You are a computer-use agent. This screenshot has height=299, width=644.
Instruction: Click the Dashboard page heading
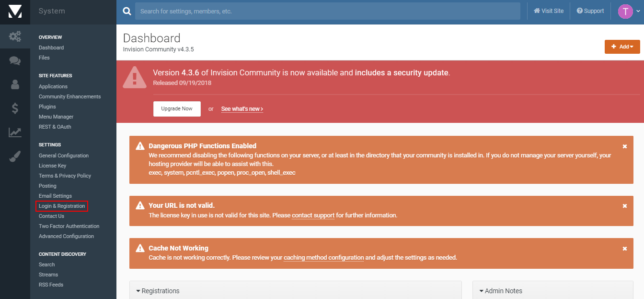[x=152, y=38]
